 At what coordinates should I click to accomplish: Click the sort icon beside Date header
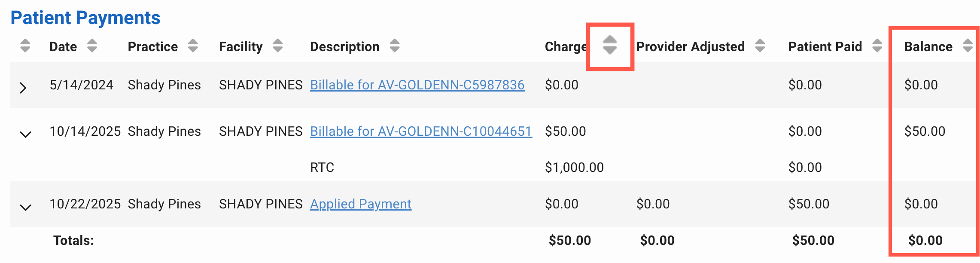(x=92, y=46)
